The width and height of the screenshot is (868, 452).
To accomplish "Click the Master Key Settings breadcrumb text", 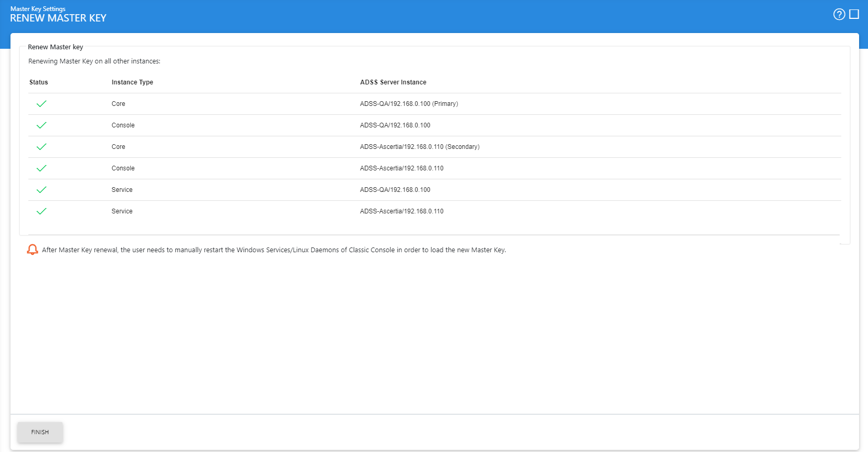I will tap(38, 9).
